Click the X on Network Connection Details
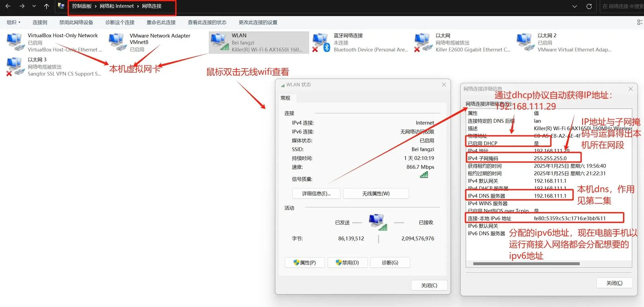Screen dimensions: 644x307 [x=631, y=89]
